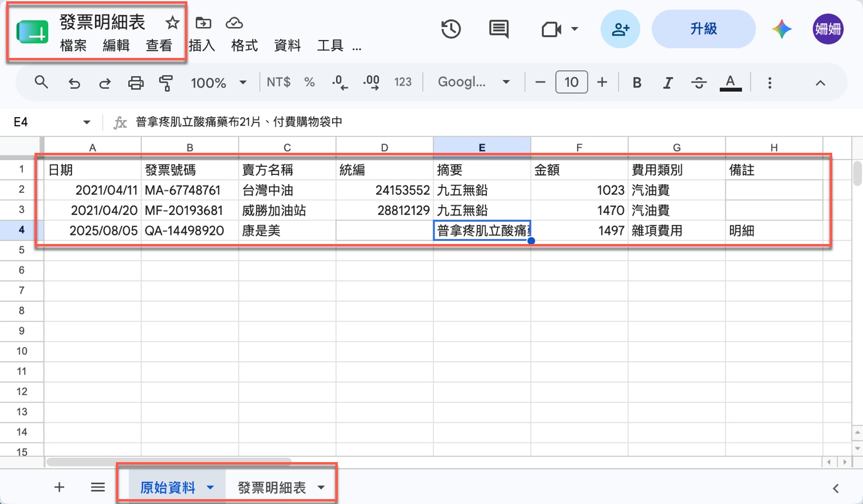Screen dimensions: 863x504
Task: Open the Google Sheets home icon
Action: pos(32,32)
